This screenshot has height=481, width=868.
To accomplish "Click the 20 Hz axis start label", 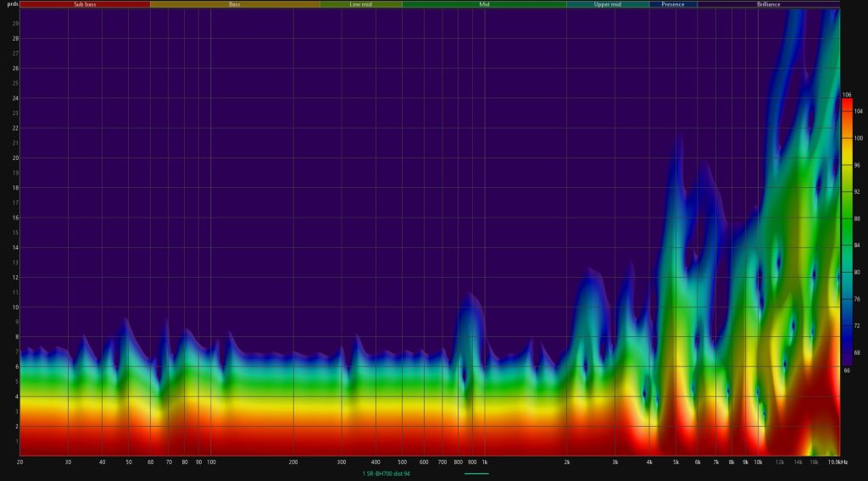I will coord(19,462).
